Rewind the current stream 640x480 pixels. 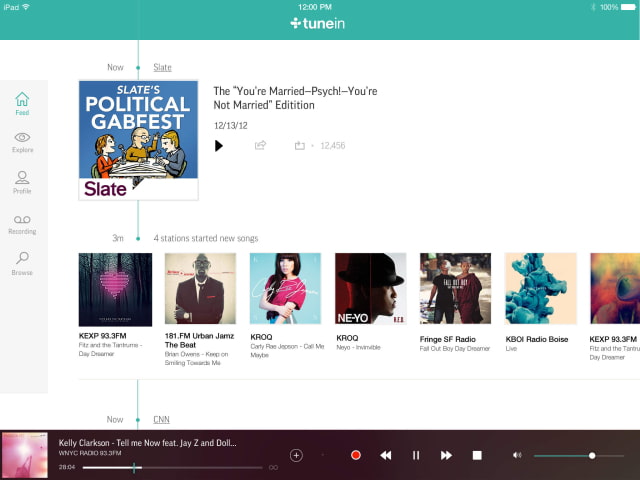(386, 455)
